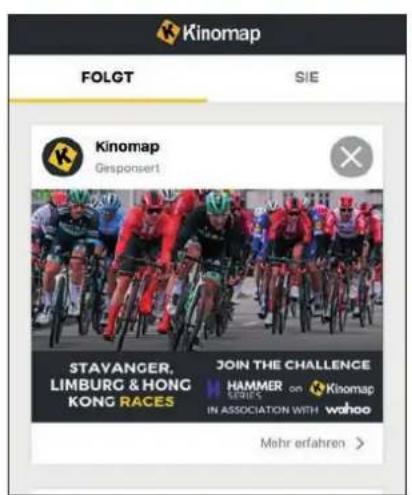Click the In Association With text
Screen dimensions: 412x495
263,410
